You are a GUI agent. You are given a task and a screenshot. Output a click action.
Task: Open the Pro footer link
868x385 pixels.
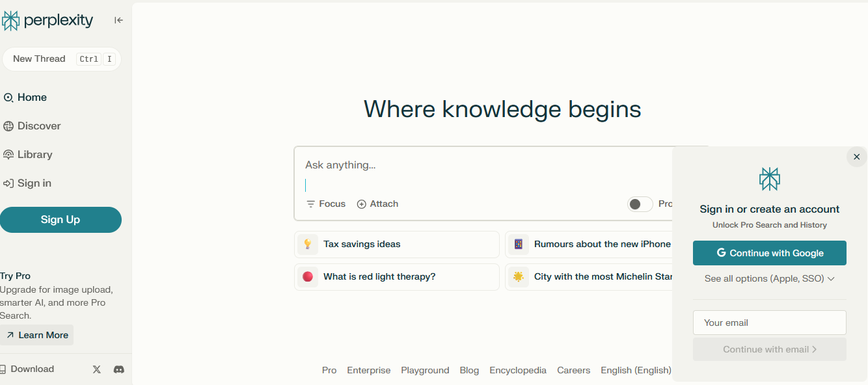329,370
